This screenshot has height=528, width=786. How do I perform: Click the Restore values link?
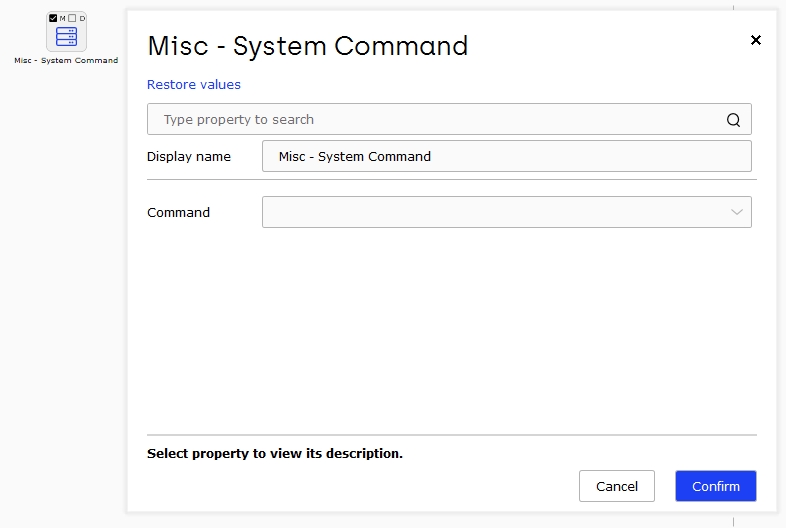tap(193, 85)
